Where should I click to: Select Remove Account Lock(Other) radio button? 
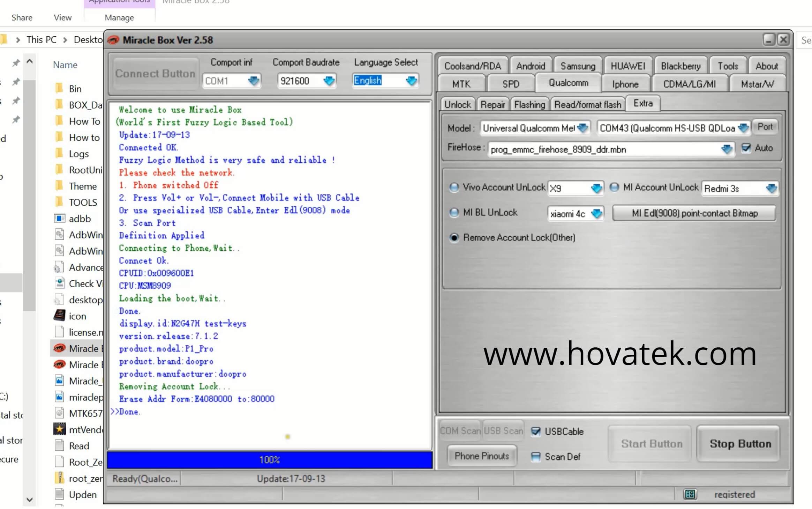pos(454,238)
